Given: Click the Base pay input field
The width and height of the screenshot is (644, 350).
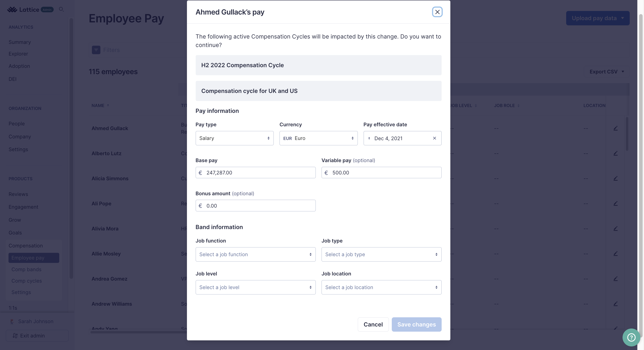Looking at the screenshot, I should coord(256,172).
